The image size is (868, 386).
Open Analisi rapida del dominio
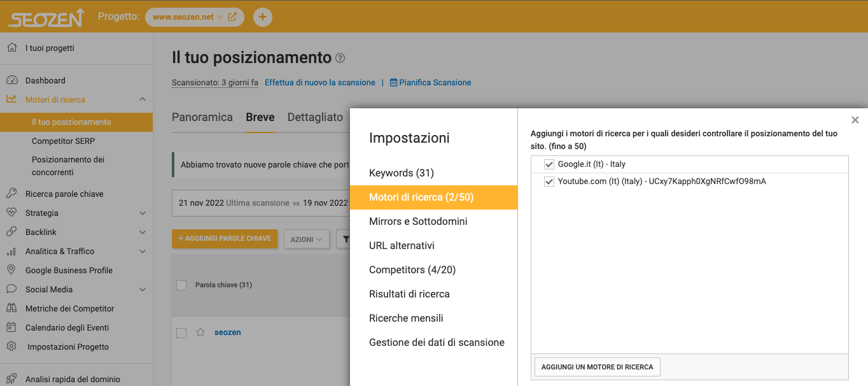(x=73, y=379)
